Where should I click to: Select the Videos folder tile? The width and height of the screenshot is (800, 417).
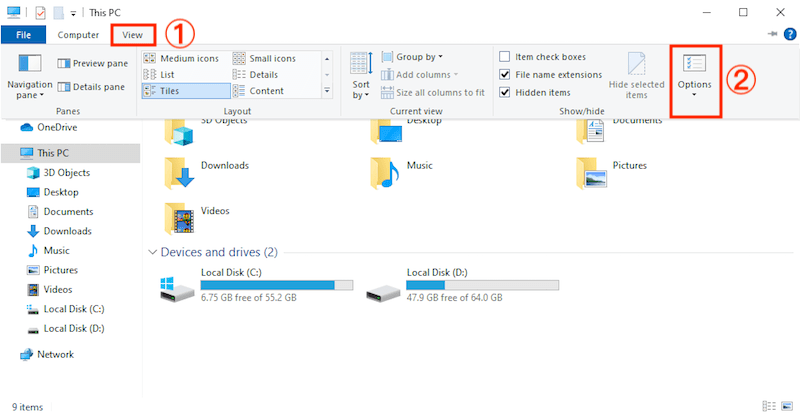pyautogui.click(x=197, y=218)
